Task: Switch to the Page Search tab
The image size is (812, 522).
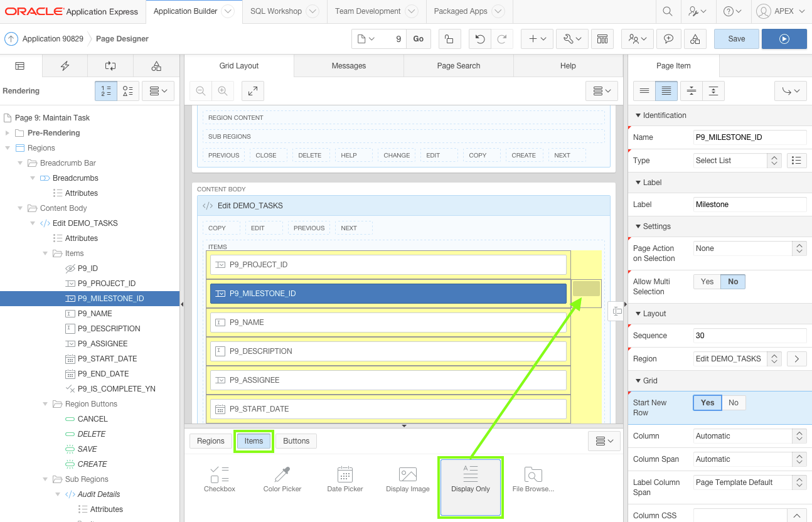Action: (x=458, y=66)
